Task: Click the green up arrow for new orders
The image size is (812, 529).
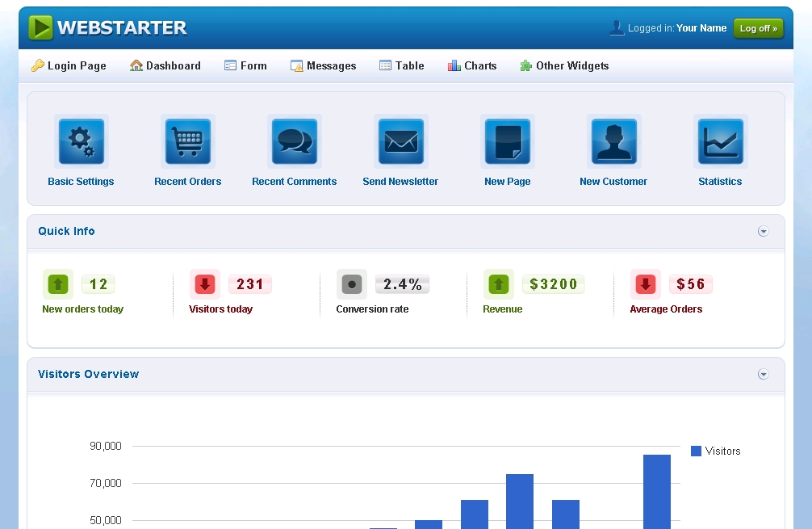Action: 57,284
